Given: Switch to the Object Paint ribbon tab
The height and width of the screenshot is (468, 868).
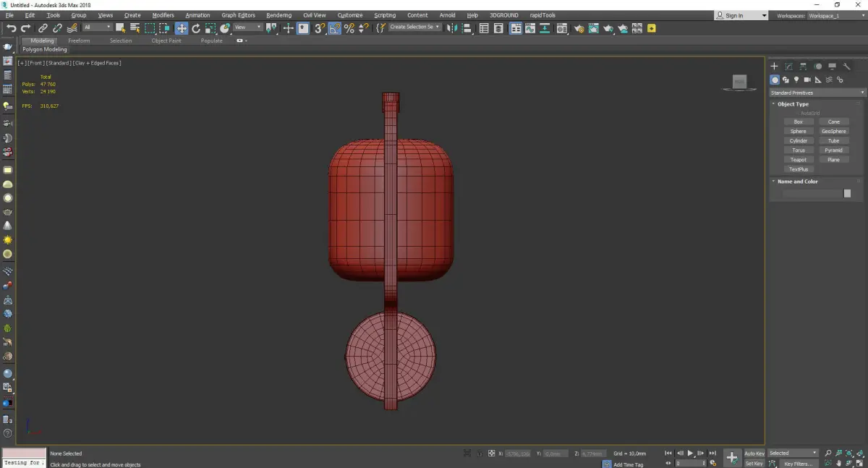Looking at the screenshot, I should [166, 41].
